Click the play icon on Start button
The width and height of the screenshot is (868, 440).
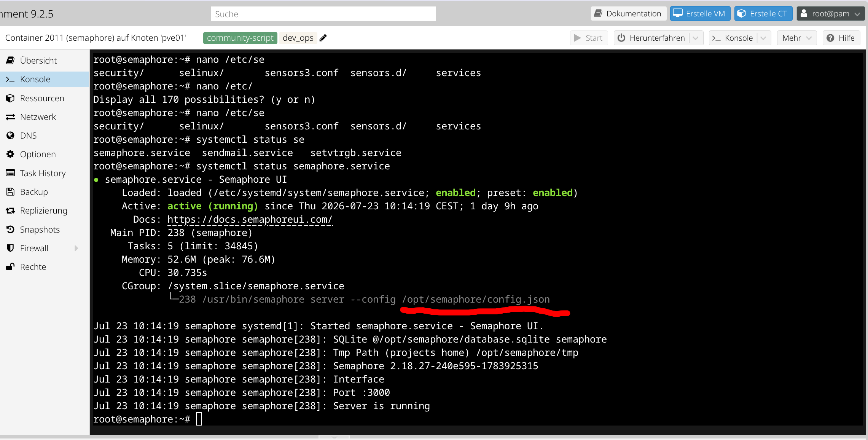(577, 38)
